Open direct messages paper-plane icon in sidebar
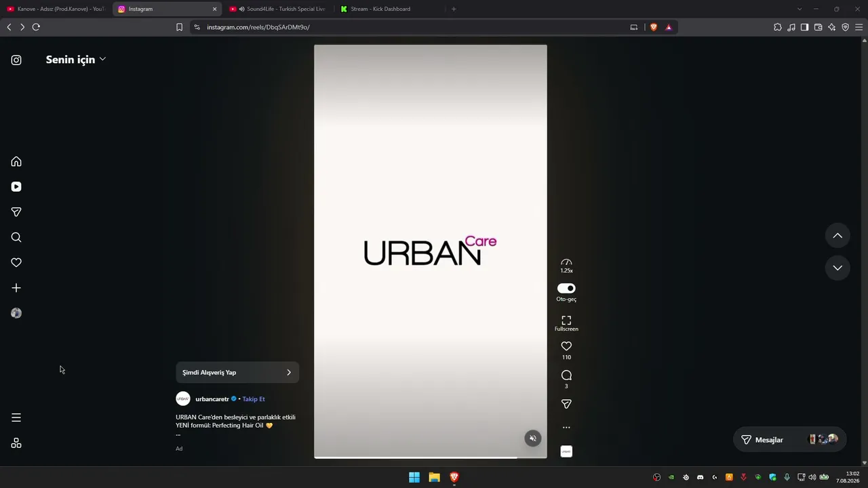This screenshot has height=488, width=868. [16, 212]
